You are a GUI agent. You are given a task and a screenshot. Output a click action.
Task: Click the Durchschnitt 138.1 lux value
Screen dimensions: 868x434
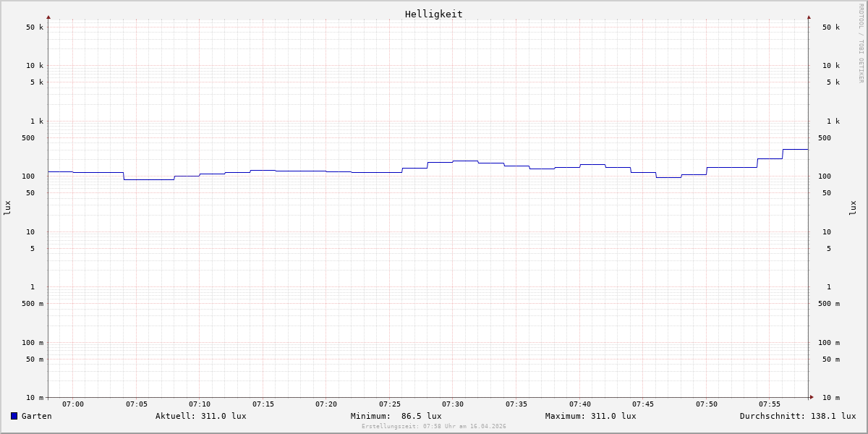(x=797, y=416)
